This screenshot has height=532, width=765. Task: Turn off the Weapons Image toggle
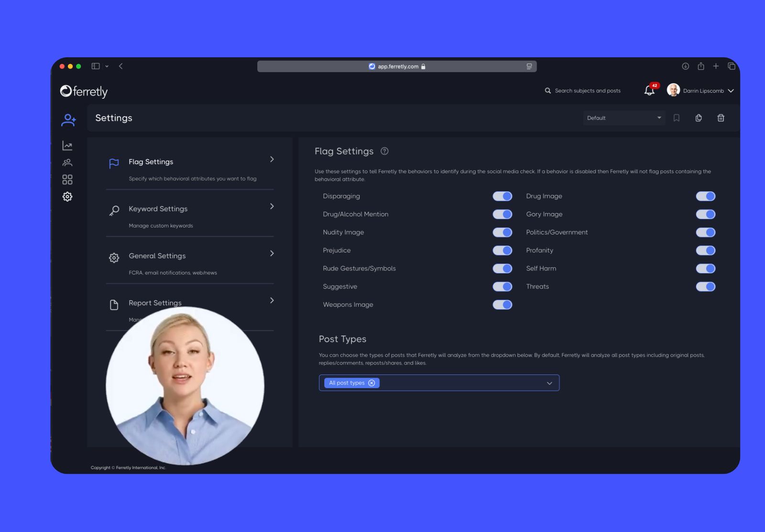click(502, 304)
